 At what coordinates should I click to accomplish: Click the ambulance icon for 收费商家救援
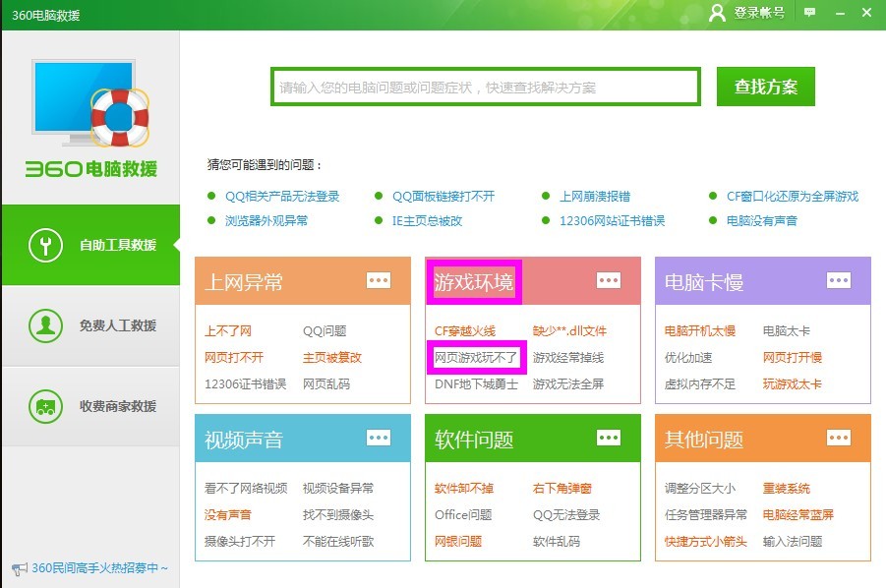(x=46, y=407)
